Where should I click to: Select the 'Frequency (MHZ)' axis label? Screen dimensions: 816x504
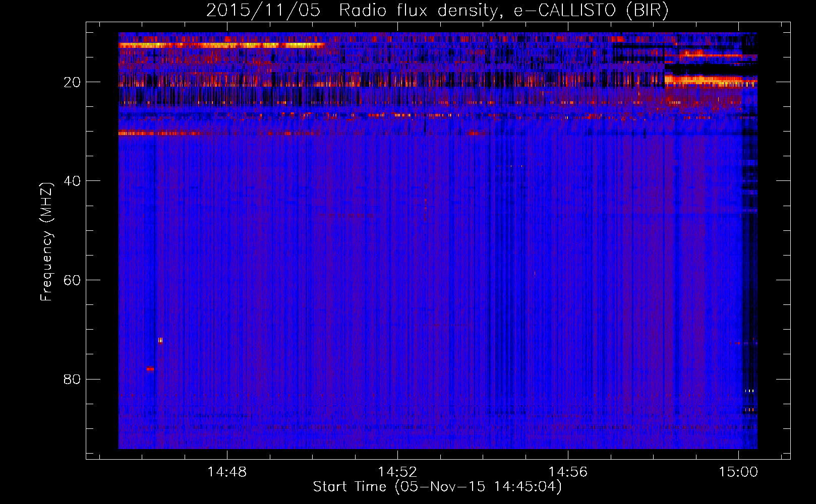pos(46,241)
